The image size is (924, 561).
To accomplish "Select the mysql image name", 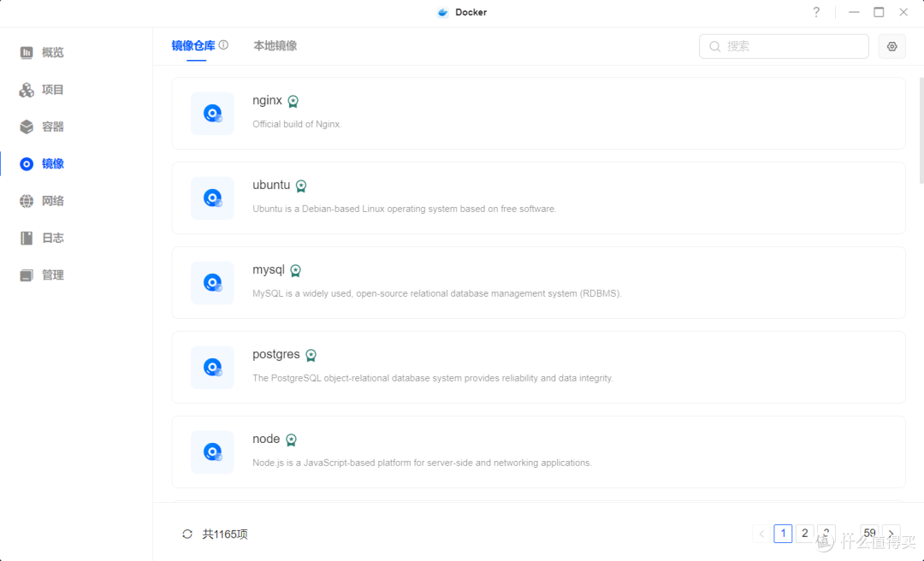I will pos(269,270).
